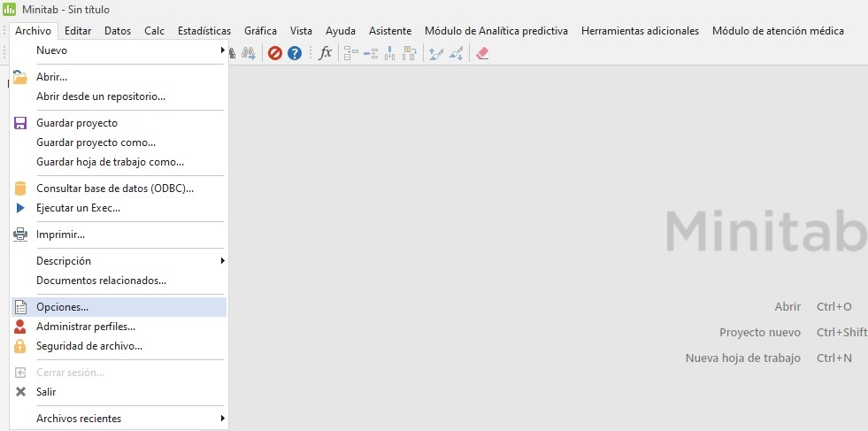
Task: Click the insert rows toolbar icon
Action: pos(371,53)
